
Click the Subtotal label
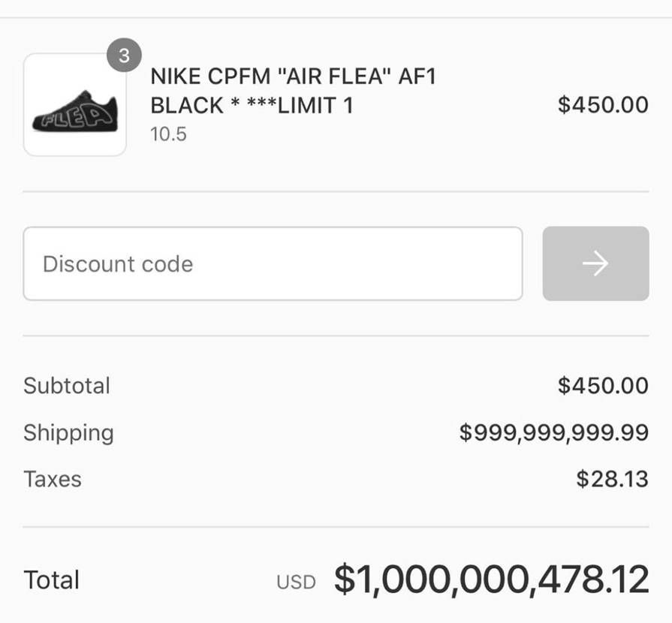pos(67,386)
